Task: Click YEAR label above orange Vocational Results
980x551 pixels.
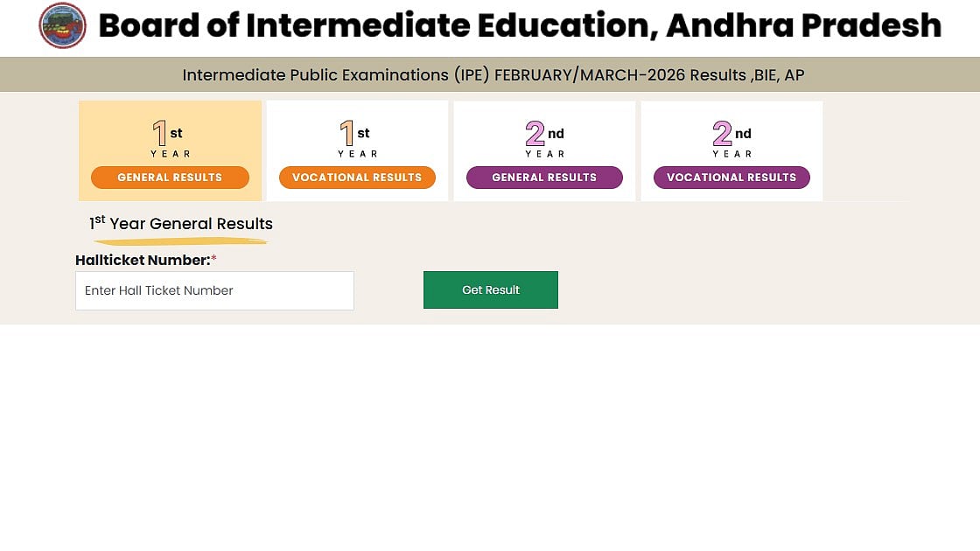Action: [x=358, y=154]
